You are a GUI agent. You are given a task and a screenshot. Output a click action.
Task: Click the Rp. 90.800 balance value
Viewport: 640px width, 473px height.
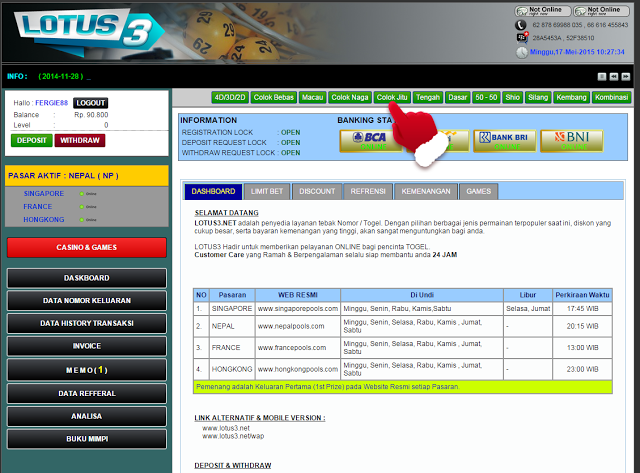point(91,115)
